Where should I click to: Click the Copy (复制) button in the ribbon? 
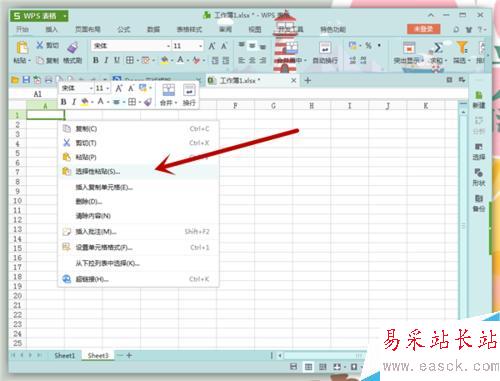click(48, 60)
